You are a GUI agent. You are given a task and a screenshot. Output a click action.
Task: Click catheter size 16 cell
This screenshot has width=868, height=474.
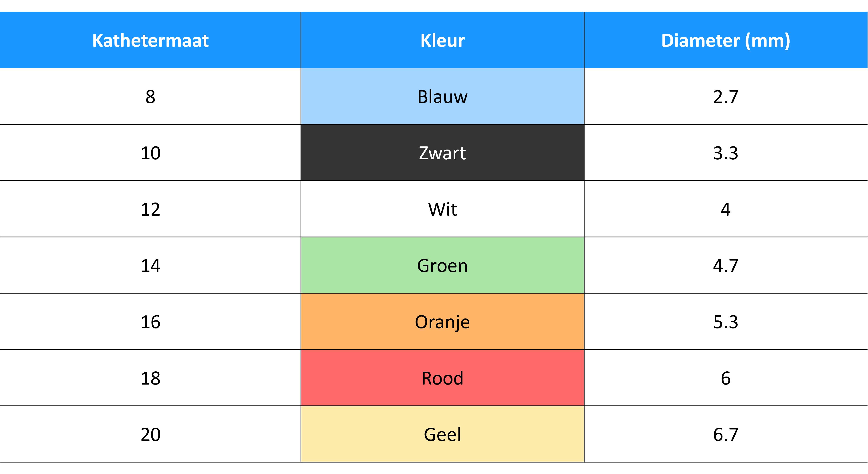[150, 321]
